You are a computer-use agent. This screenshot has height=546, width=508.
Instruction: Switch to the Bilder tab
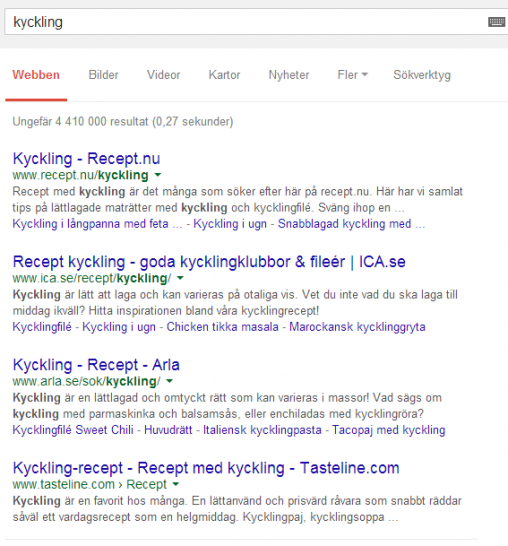(103, 75)
